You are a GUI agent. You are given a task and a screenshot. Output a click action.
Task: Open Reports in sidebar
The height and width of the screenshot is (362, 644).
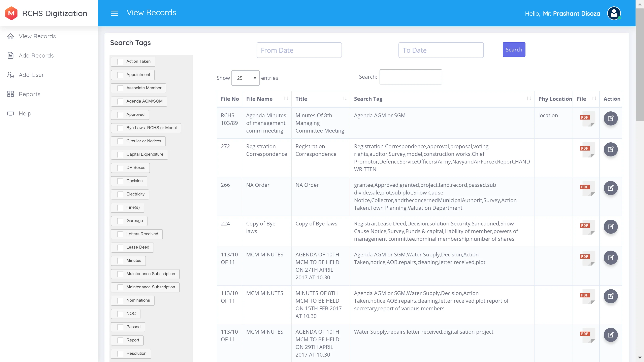point(30,94)
